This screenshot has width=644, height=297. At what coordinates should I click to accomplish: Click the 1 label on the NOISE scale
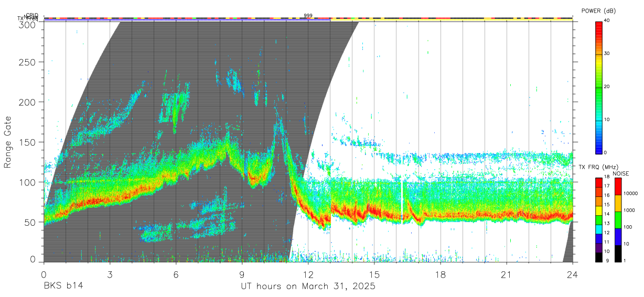pos(625,260)
